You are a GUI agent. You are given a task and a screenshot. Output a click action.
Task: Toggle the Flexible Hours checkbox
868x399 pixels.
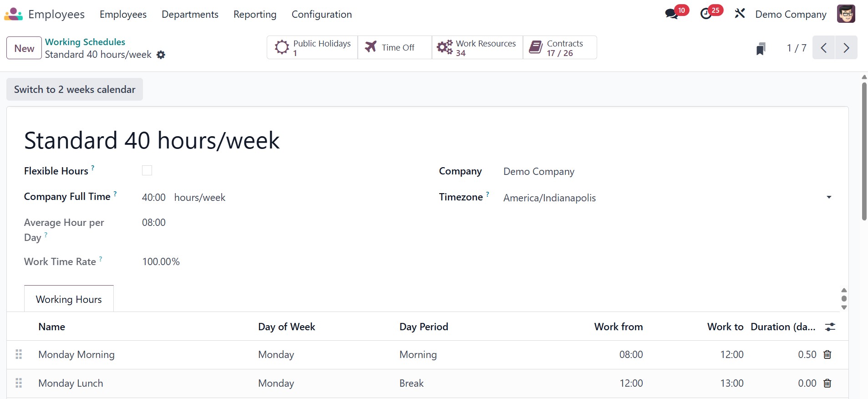[x=147, y=170]
